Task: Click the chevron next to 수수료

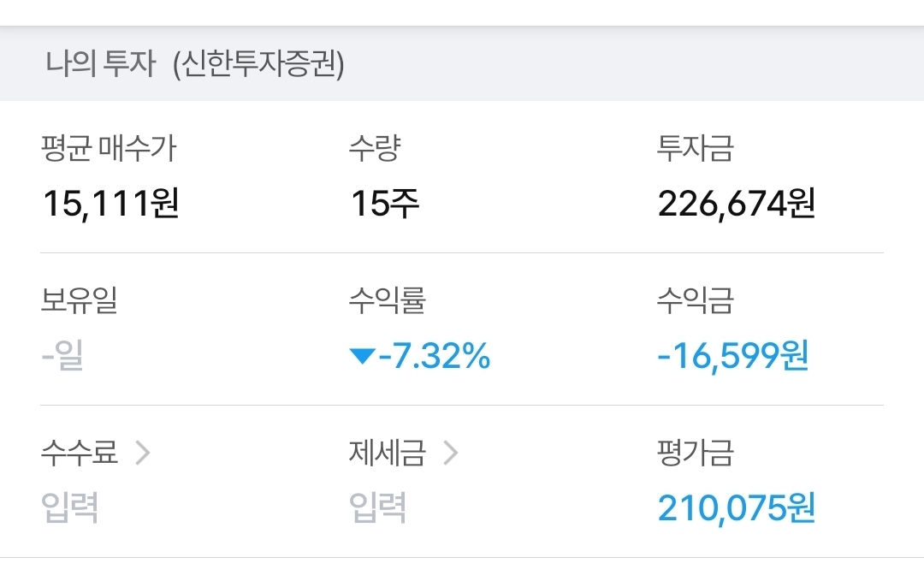Action: pyautogui.click(x=143, y=454)
